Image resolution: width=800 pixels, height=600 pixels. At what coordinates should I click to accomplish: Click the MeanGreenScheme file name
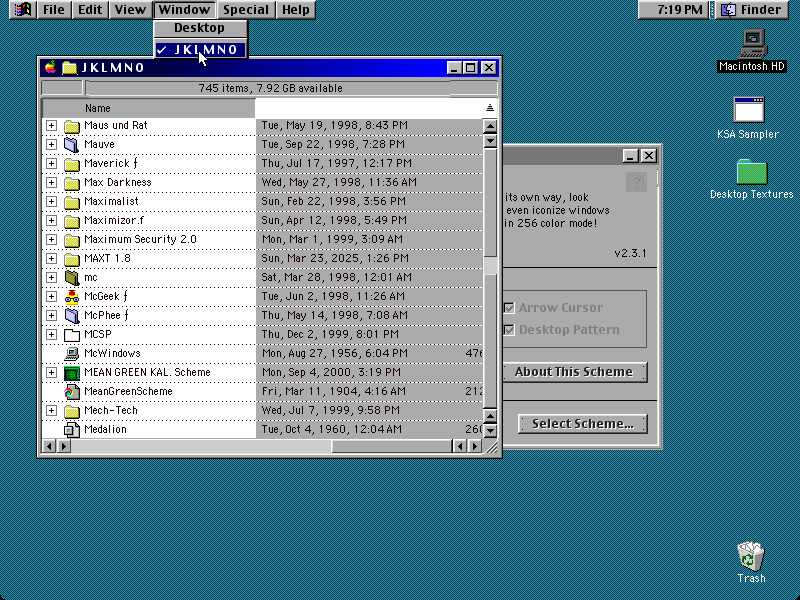point(128,391)
